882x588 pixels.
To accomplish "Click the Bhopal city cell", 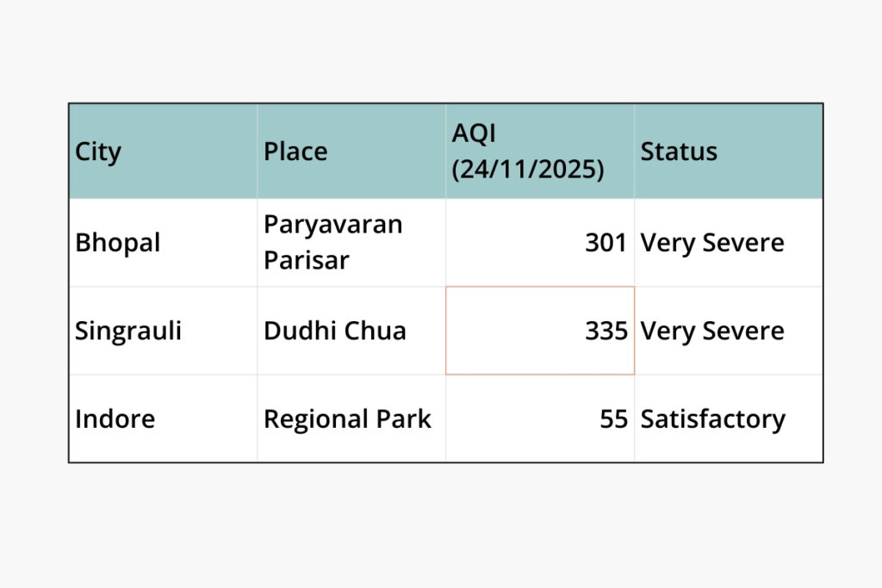I will 118,243.
